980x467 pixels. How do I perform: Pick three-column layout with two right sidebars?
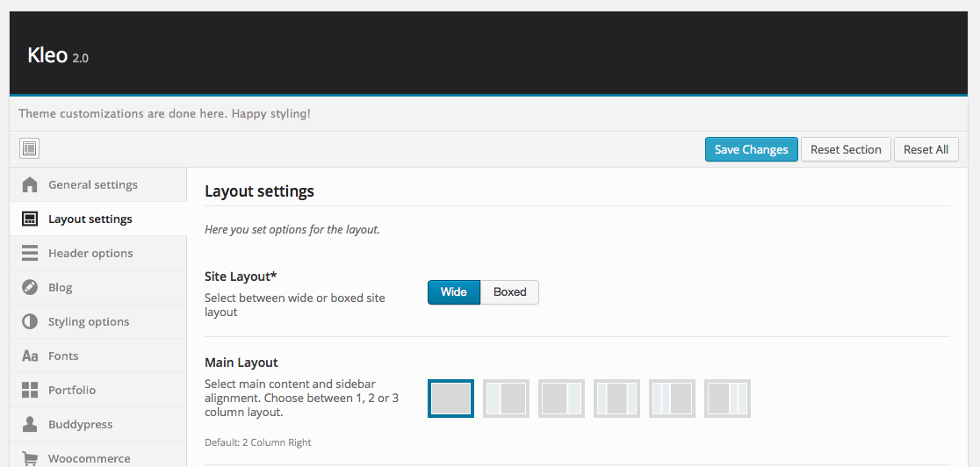click(x=727, y=399)
